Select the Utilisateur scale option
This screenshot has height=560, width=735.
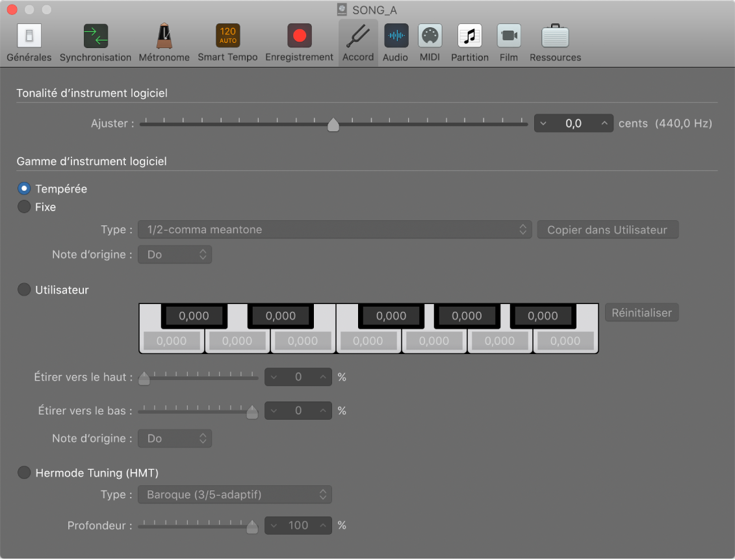(x=24, y=290)
